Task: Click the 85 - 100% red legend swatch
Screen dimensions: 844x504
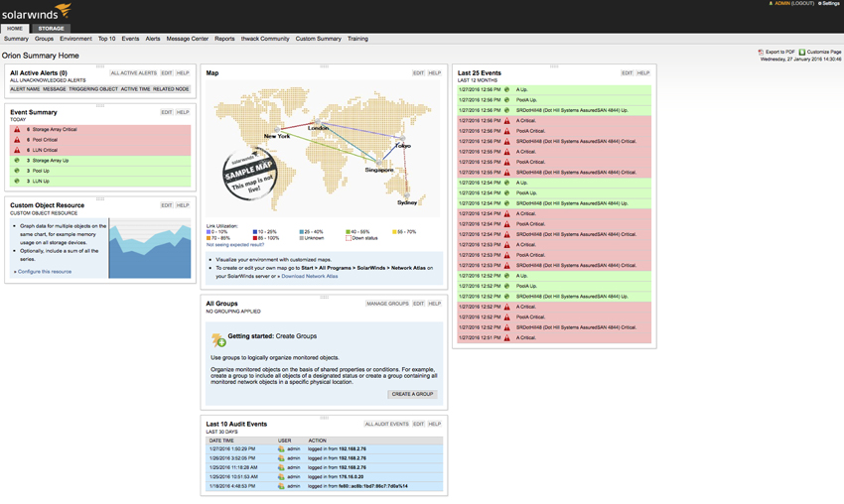Action: coord(254,238)
